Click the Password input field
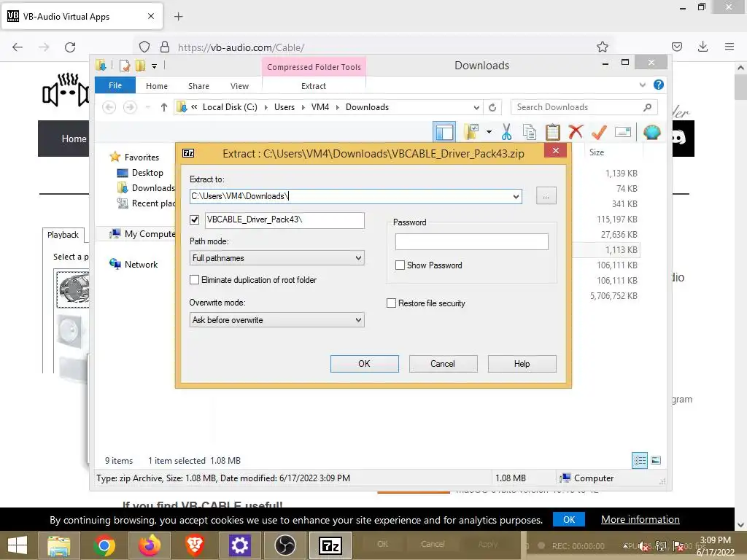 [472, 241]
